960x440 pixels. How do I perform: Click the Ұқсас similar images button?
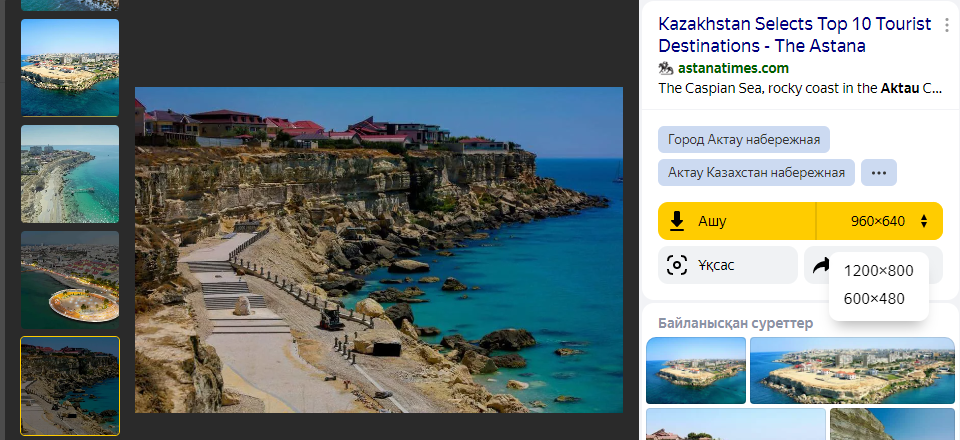(728, 265)
